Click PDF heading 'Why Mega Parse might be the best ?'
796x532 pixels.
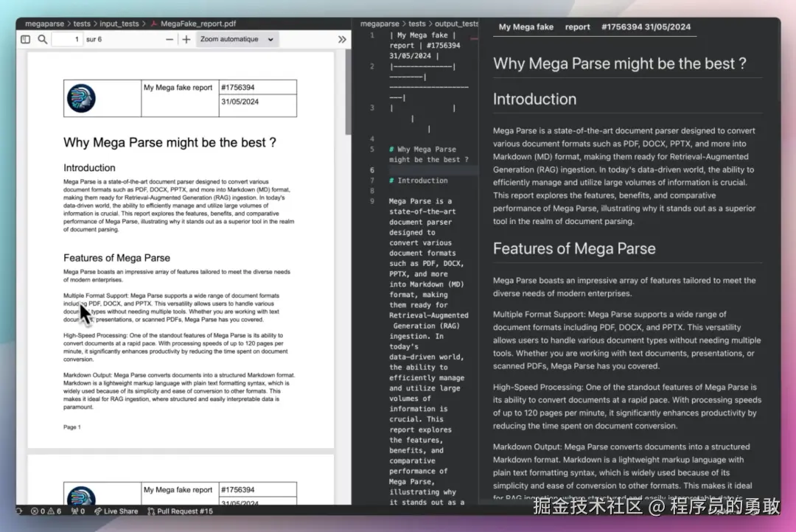pos(170,143)
